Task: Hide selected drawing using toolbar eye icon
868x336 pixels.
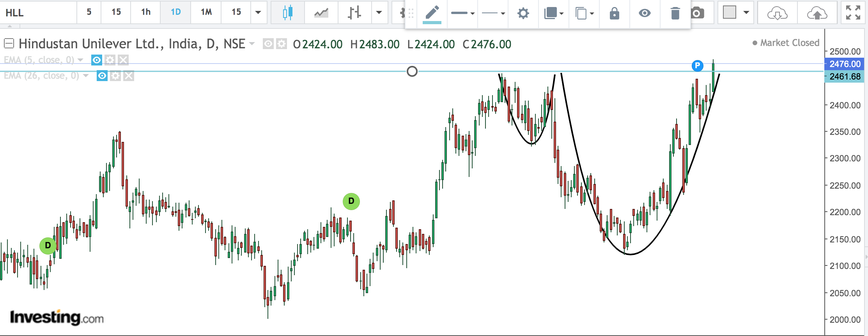Action: 645,14
